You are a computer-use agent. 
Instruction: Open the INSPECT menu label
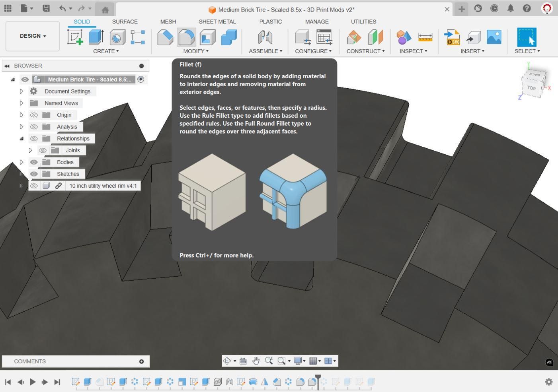pyautogui.click(x=413, y=51)
